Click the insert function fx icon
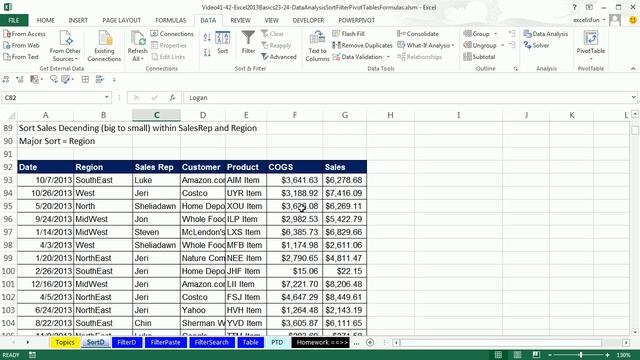 (x=172, y=98)
